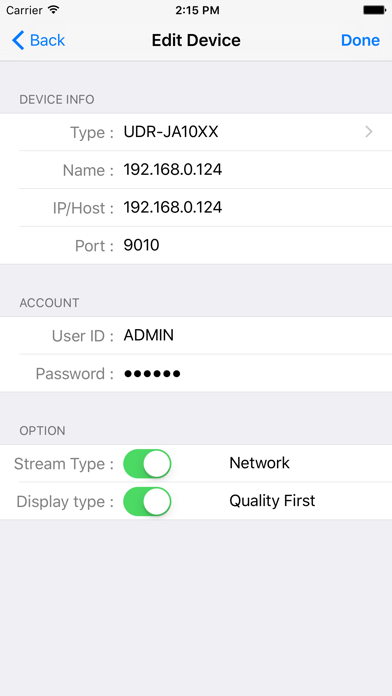Tap the 2:15 PM clock
The height and width of the screenshot is (696, 392).
click(x=197, y=10)
